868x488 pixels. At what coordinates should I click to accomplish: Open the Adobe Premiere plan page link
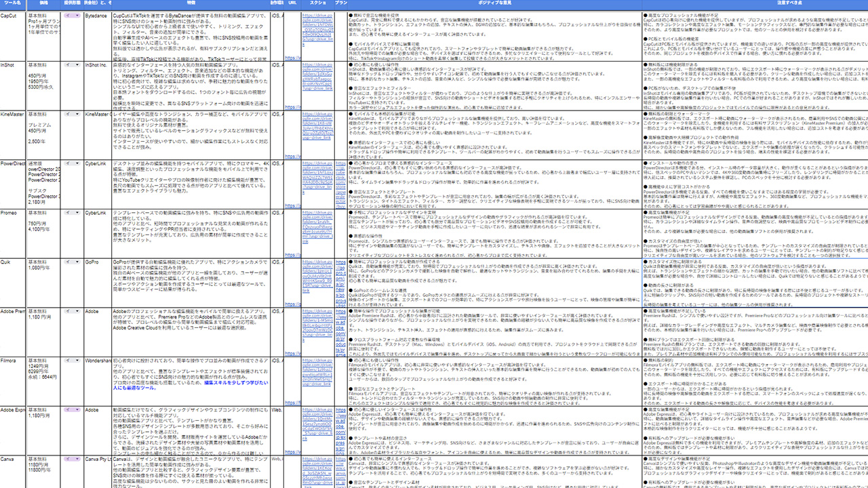[x=340, y=332]
